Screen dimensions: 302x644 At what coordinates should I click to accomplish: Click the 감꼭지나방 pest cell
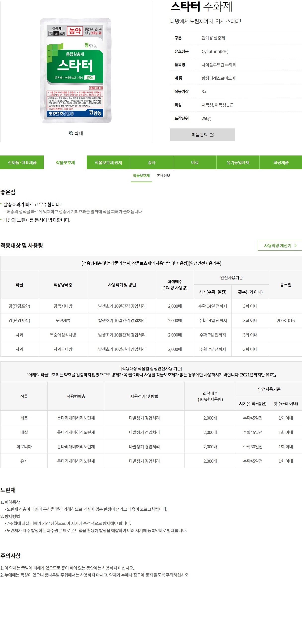pyautogui.click(x=63, y=306)
